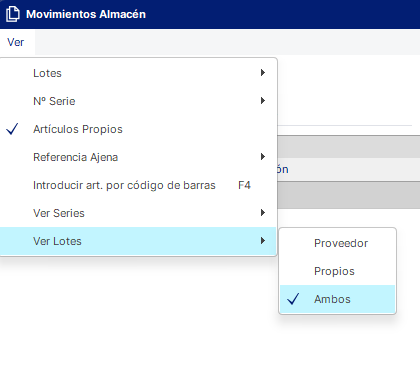Select the Lotes menu entry
420x365 pixels.
click(138, 73)
